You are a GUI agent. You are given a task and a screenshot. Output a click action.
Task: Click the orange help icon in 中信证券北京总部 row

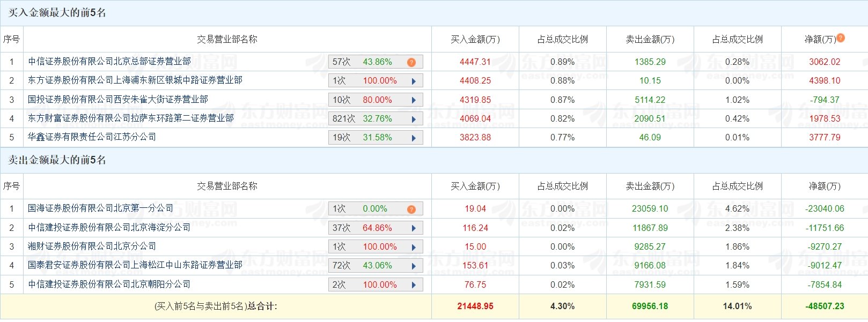pos(411,62)
